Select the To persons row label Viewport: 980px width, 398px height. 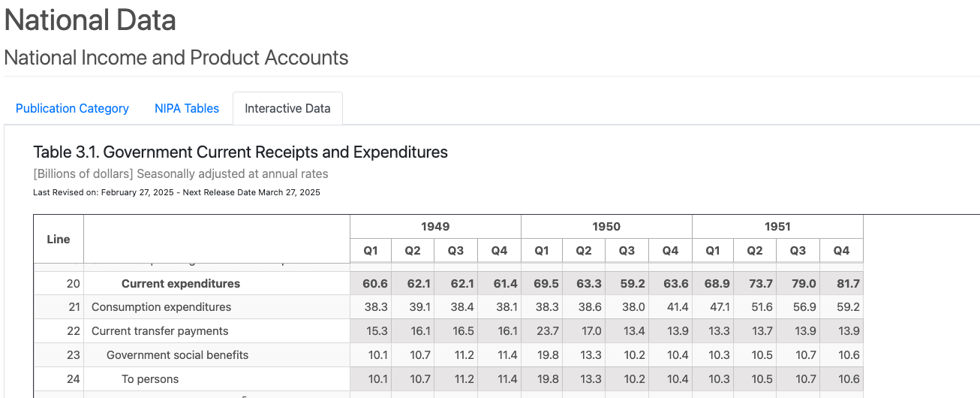coord(150,379)
